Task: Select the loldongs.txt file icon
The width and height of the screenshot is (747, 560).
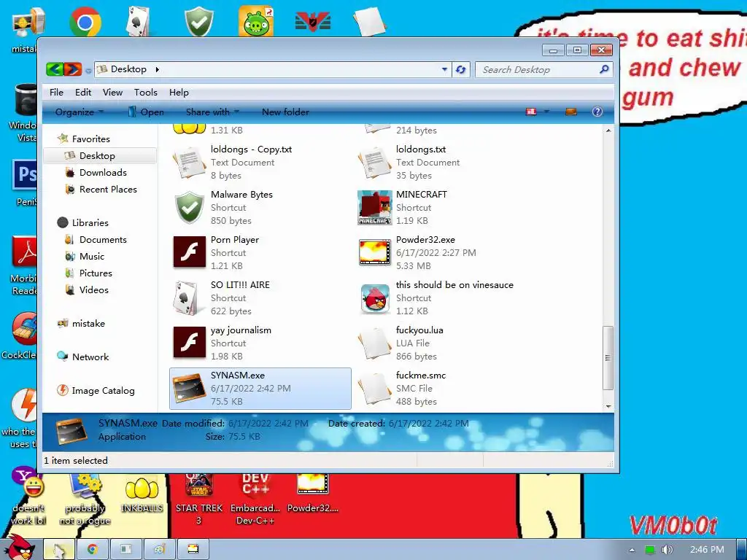Action: coord(374,163)
